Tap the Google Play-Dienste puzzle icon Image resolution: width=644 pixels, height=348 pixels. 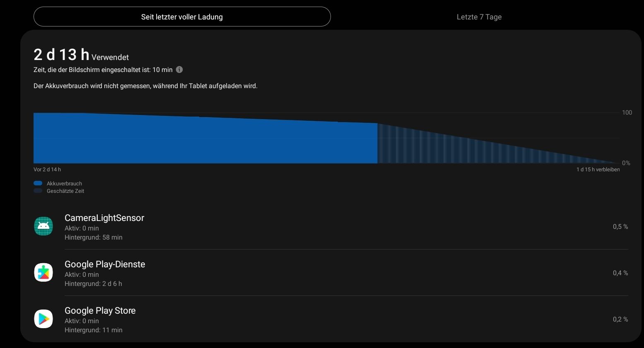point(43,273)
